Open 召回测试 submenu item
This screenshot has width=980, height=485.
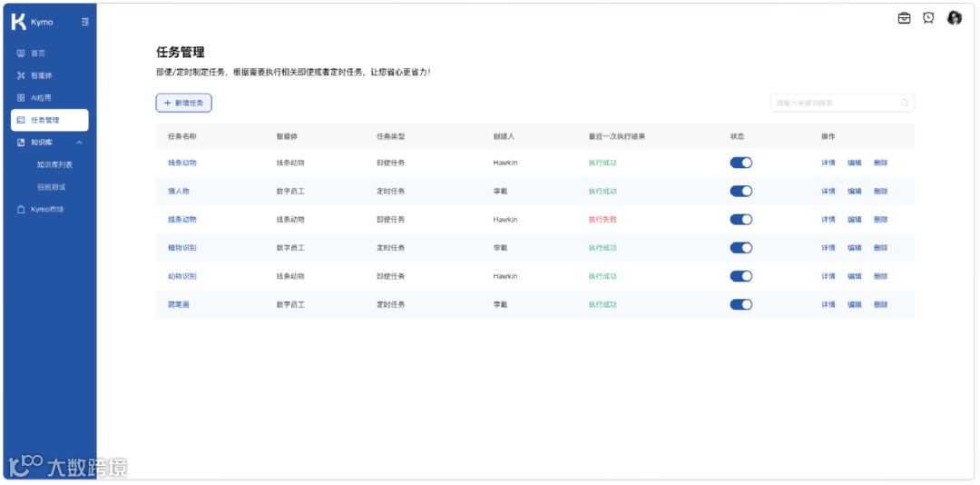tap(51, 187)
